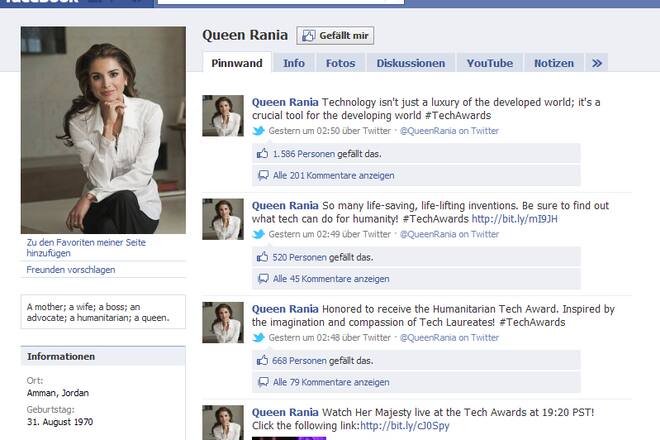The height and width of the screenshot is (440, 660).
Task: Click Twitter bird icon beside Gestern um 02:50
Action: point(258,131)
